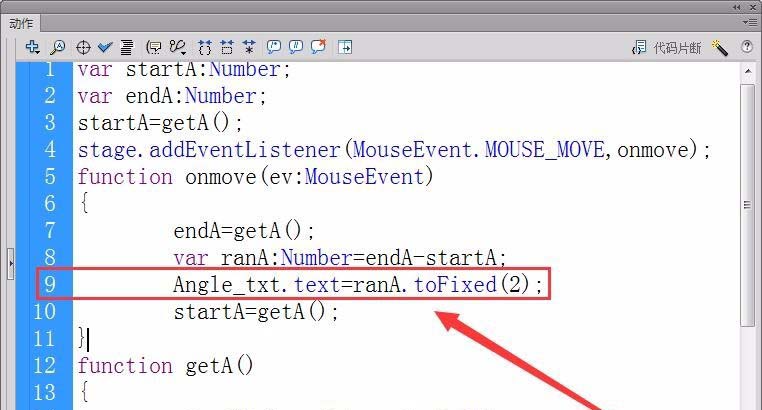This screenshot has height=410, width=762.
Task: Select the 动作 panel tab
Action: pos(21,23)
